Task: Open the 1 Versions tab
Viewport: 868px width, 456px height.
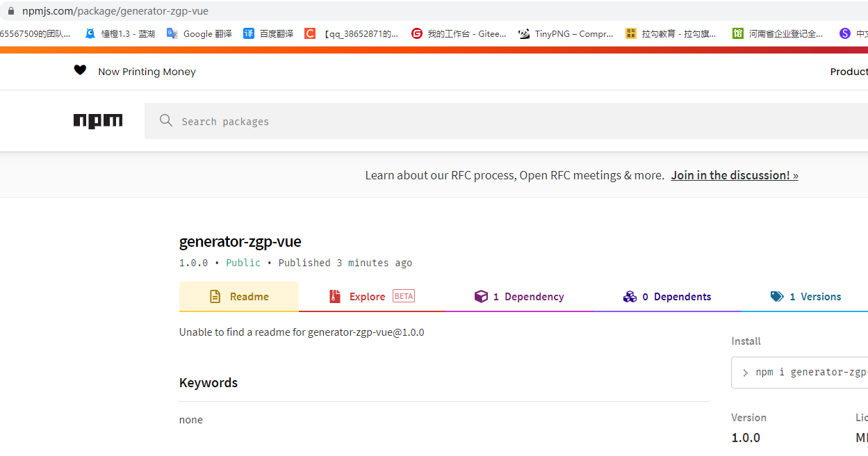Action: [805, 297]
